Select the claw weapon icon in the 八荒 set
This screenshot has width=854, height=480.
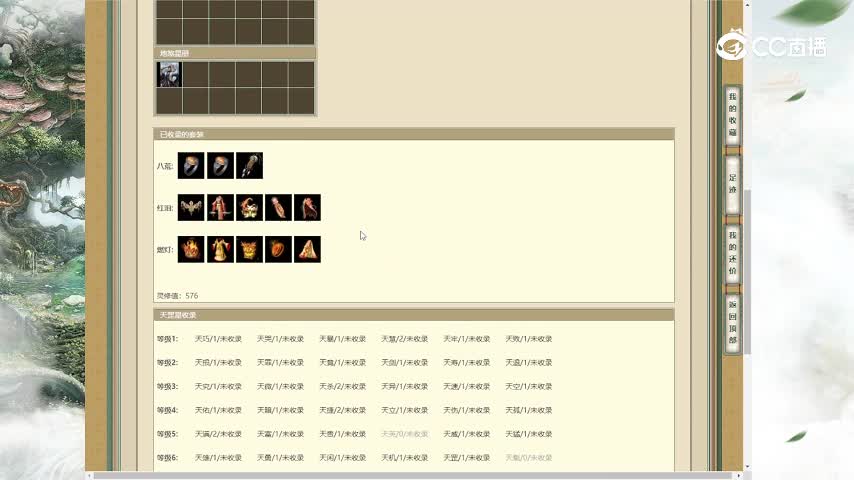click(249, 166)
